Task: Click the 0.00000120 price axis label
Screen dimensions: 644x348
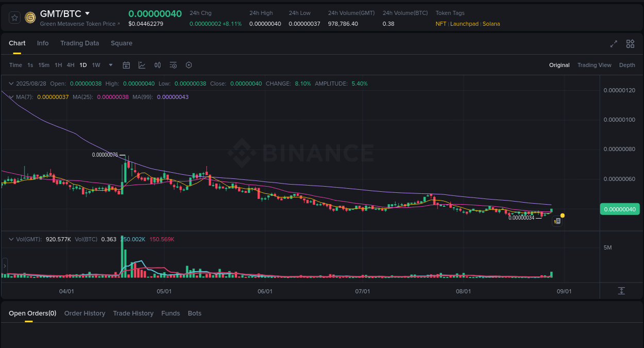Action: pyautogui.click(x=619, y=90)
